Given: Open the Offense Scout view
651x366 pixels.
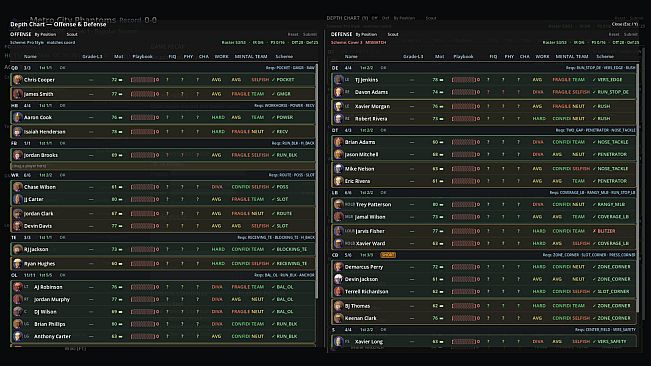Looking at the screenshot, I should point(72,34).
